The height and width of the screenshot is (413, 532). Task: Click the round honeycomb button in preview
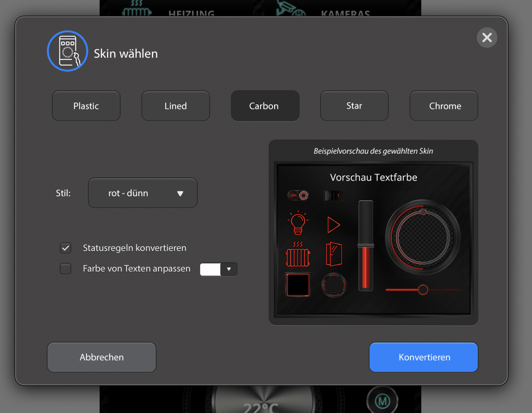tap(334, 285)
